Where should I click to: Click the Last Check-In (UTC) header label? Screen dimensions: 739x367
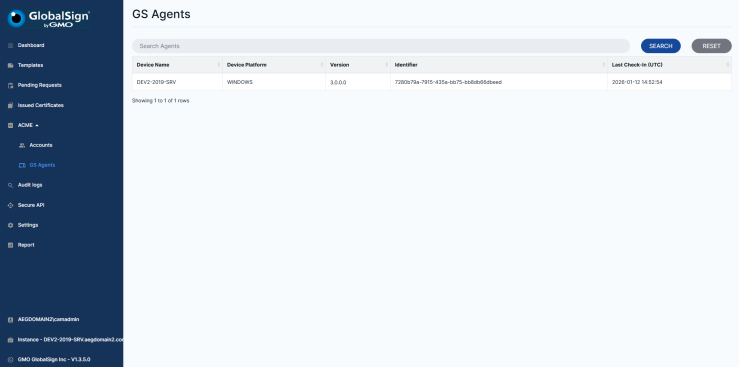pos(637,65)
